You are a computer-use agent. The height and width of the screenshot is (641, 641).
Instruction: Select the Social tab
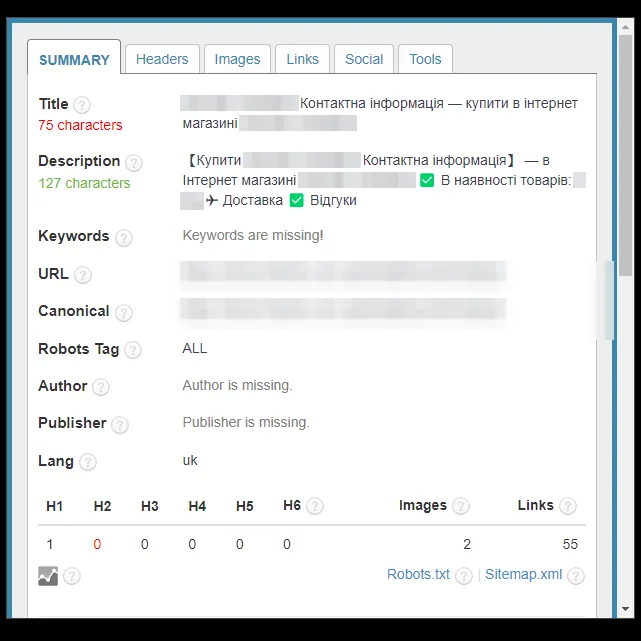click(x=364, y=59)
